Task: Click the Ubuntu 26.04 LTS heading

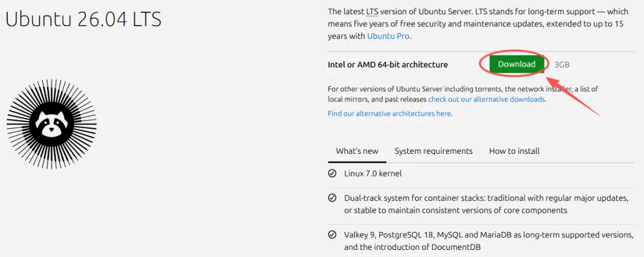Action: [83, 19]
